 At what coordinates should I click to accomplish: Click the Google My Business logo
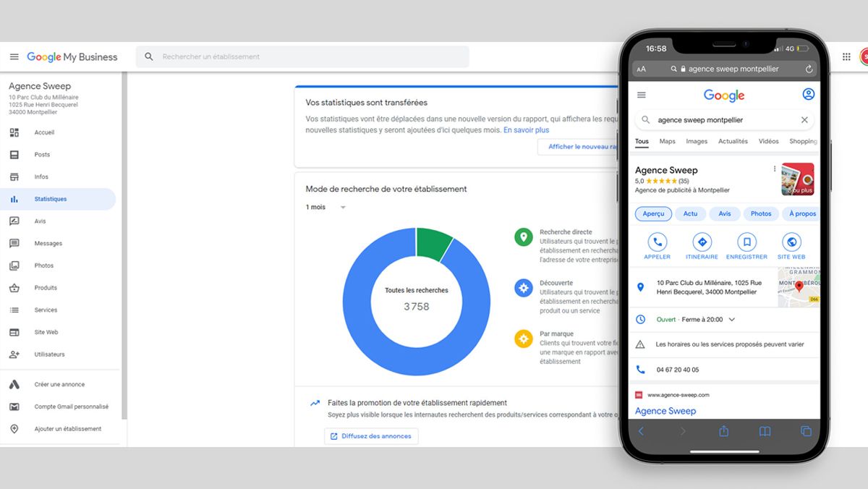click(72, 56)
